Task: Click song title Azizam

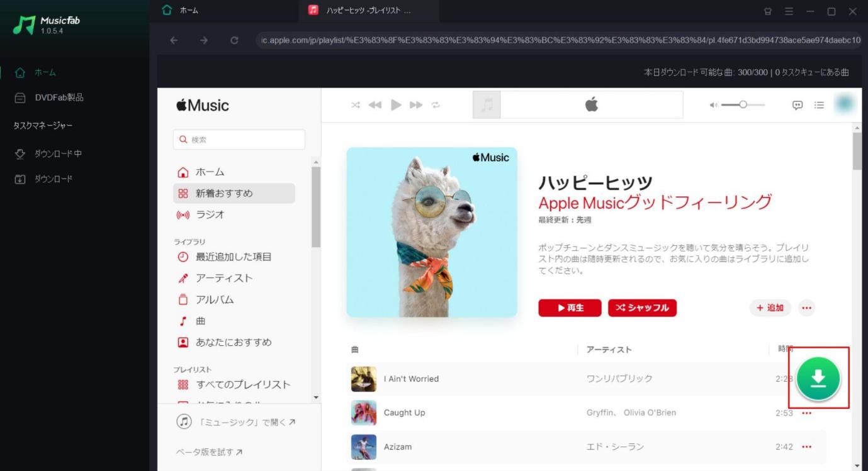Action: click(398, 446)
